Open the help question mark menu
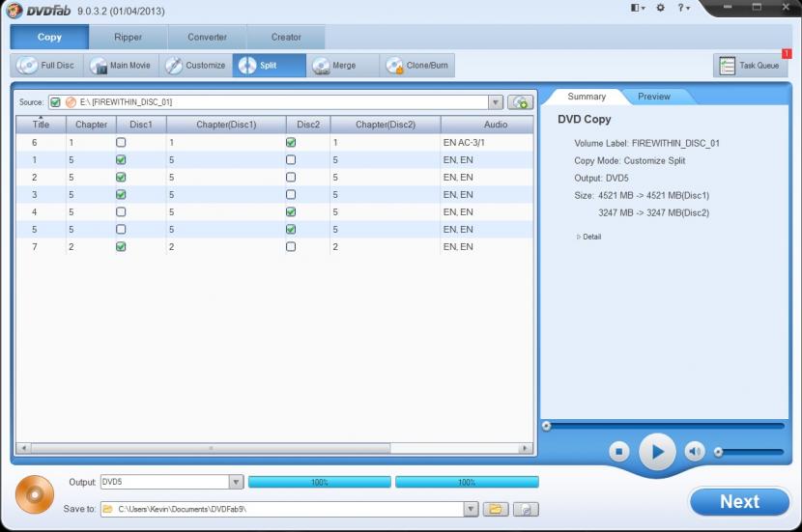Screen dimensions: 802x532 [683, 8]
